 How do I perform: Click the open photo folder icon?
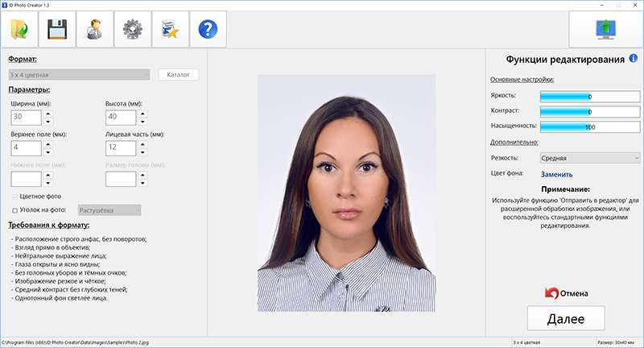tap(19, 30)
